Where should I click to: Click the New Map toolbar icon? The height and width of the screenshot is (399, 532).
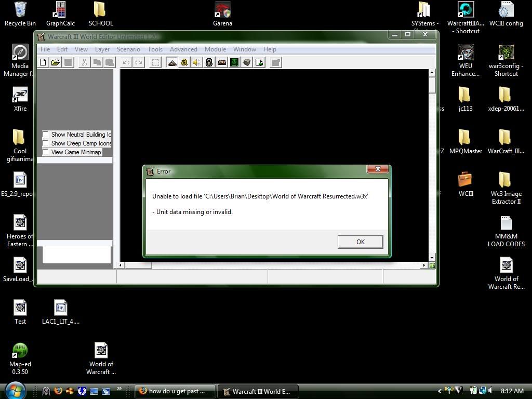(x=43, y=62)
